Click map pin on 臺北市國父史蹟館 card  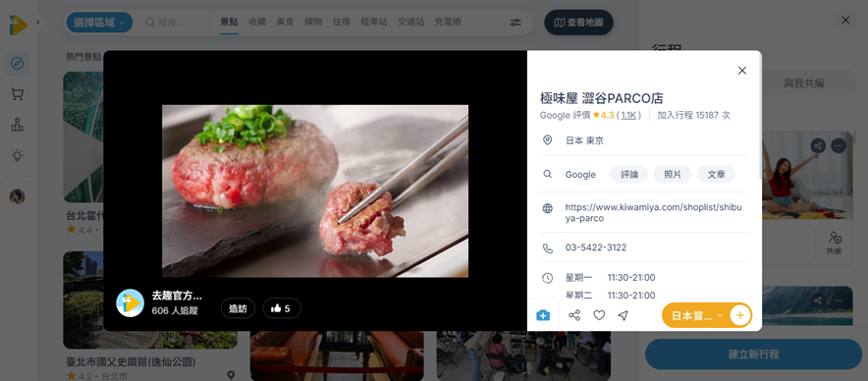pos(231,375)
